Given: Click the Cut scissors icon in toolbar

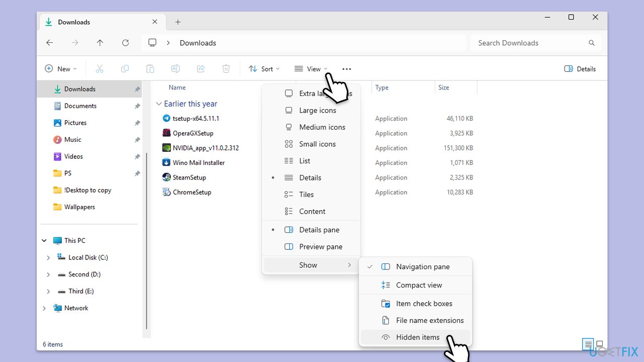Looking at the screenshot, I should 100,69.
